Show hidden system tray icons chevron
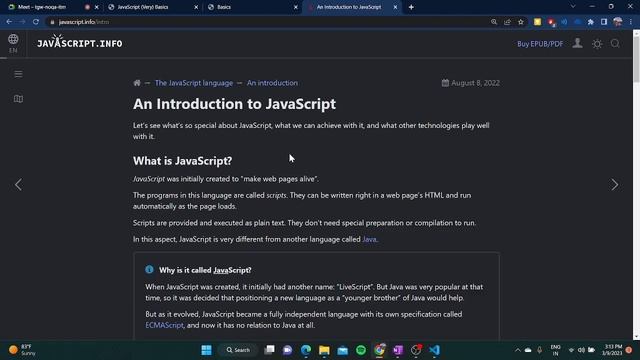Viewport: 640px width, 360px height. [x=518, y=350]
